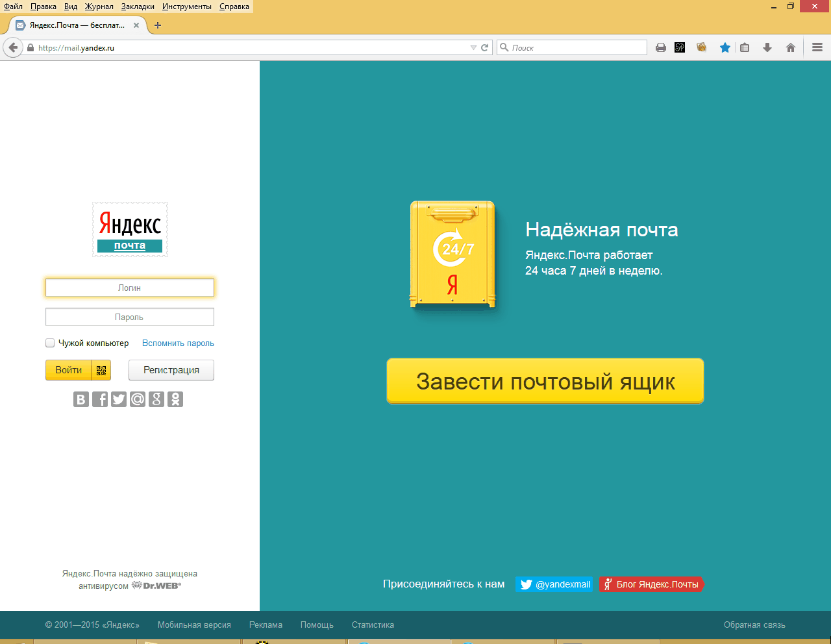Open the 'Закладки' menu
The width and height of the screenshot is (831, 644).
[x=138, y=6]
